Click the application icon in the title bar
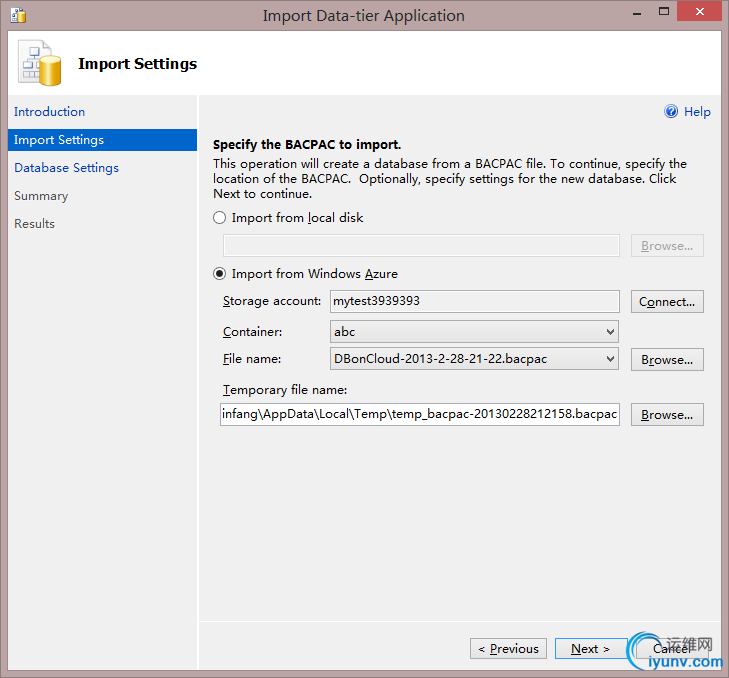729x678 pixels. (17, 15)
